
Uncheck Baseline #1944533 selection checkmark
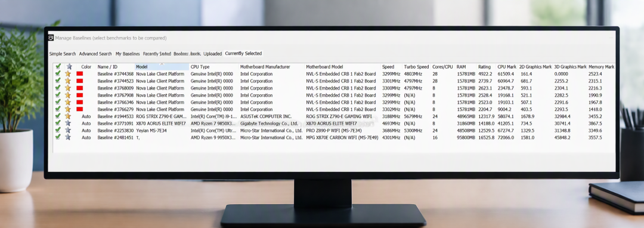tap(58, 116)
